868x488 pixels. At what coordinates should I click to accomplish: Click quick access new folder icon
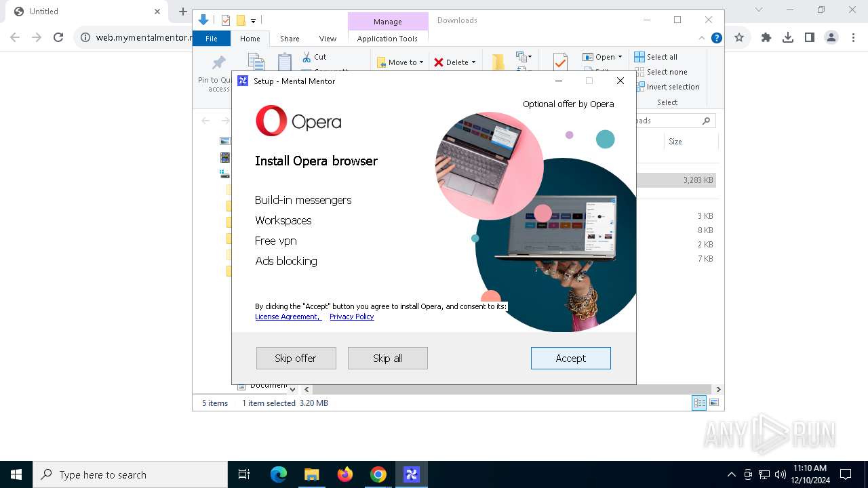240,20
